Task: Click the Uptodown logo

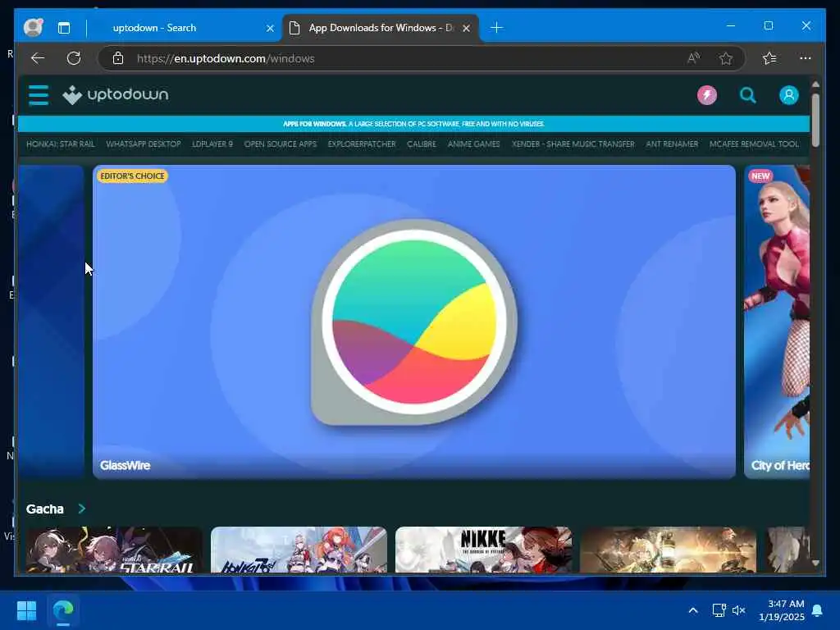Action: click(x=115, y=95)
